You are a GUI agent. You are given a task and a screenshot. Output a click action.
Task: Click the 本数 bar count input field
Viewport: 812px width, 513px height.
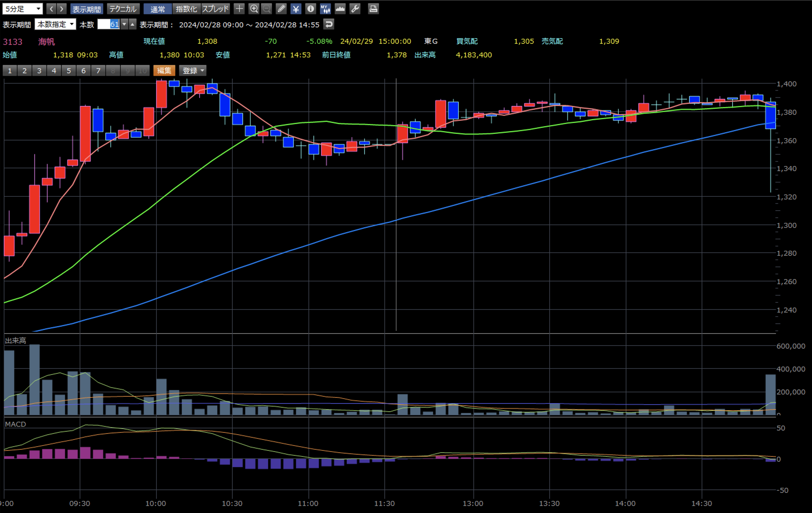pos(109,24)
